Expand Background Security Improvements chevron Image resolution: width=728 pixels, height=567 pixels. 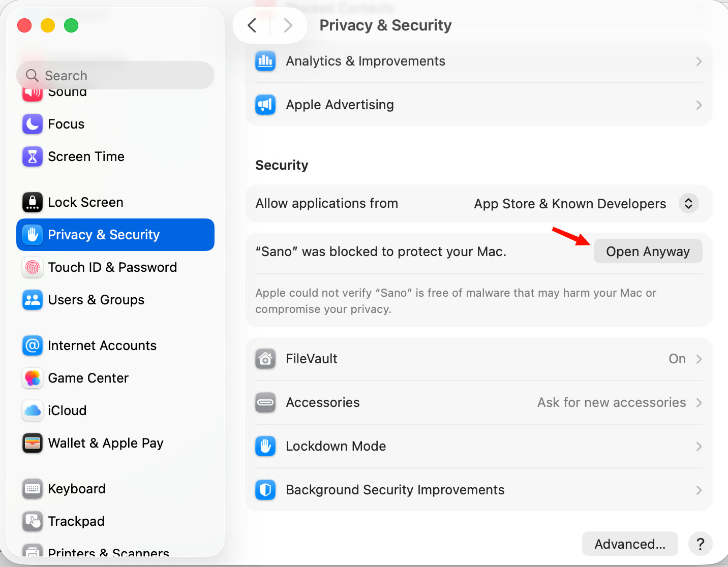pos(699,490)
